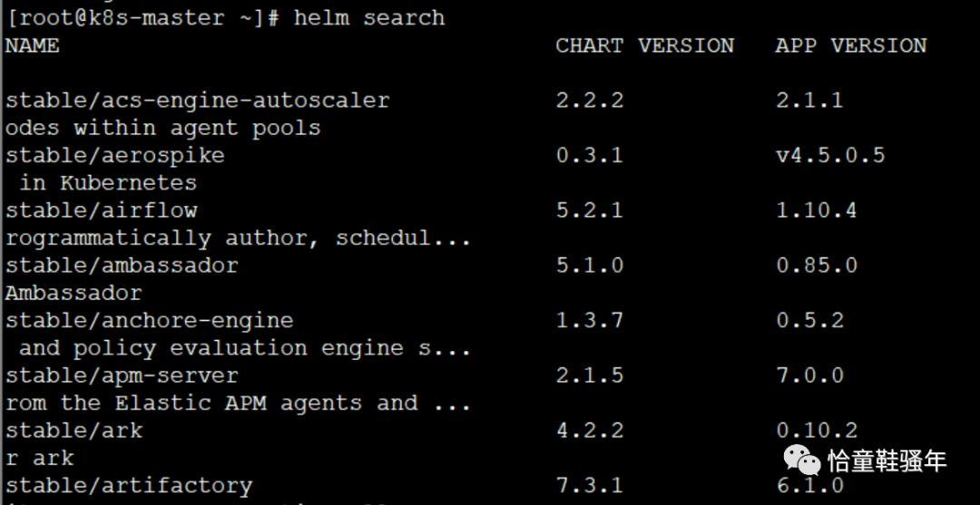Viewport: 980px width, 505px height.
Task: Click the 恰童鞋骚年 watermark text
Action: pos(887,461)
